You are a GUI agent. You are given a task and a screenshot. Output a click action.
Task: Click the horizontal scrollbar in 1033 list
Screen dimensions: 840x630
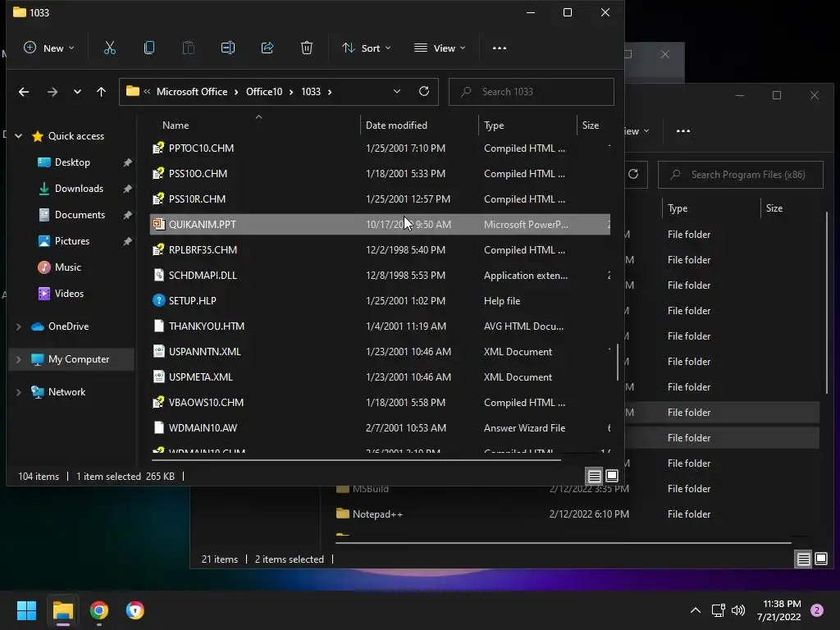(x=356, y=459)
